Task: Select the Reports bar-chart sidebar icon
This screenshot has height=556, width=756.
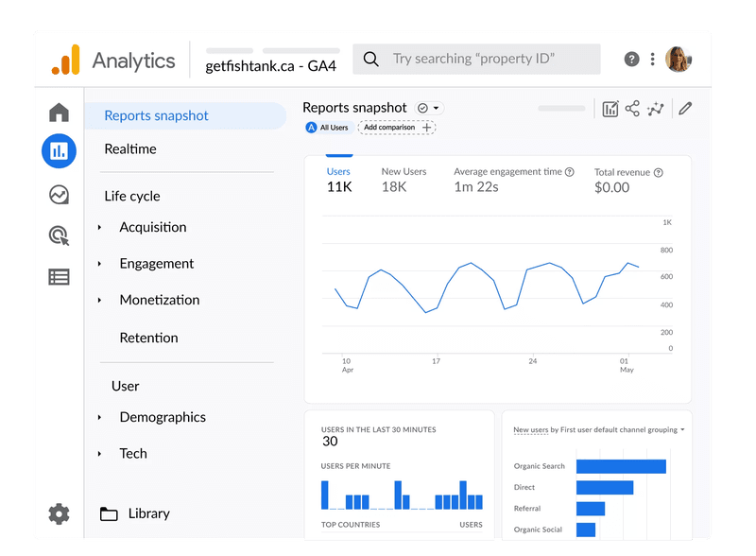Action: [x=58, y=151]
